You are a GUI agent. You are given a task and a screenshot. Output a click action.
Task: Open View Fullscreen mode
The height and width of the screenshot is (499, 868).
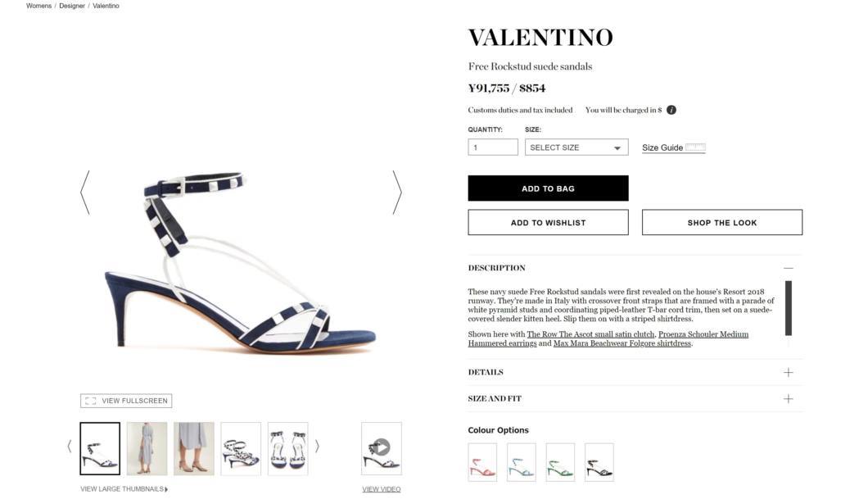click(x=126, y=401)
